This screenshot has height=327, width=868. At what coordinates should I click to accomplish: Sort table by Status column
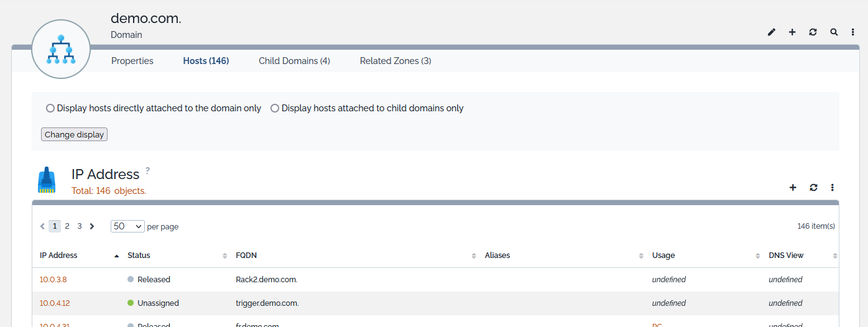click(139, 256)
